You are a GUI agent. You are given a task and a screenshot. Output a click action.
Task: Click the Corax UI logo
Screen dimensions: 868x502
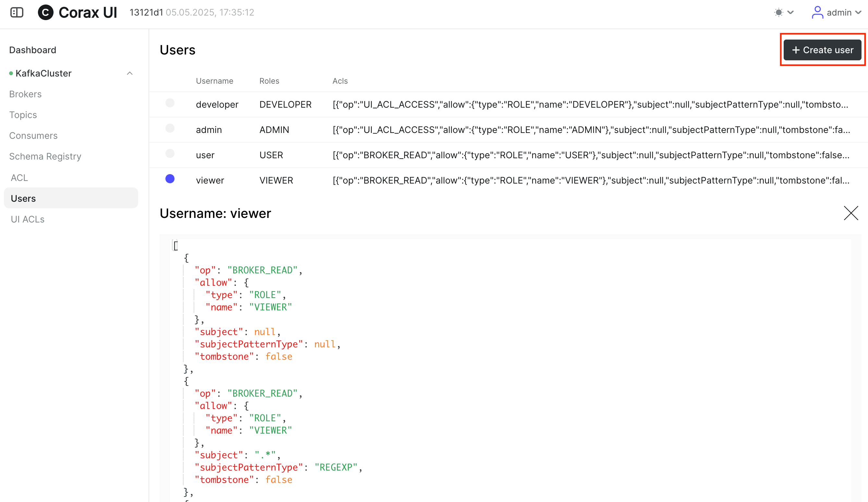tap(45, 12)
